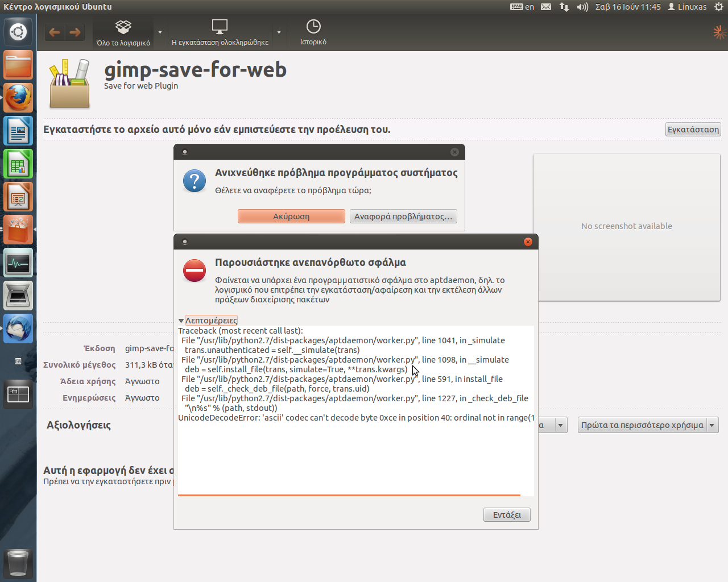
Task: Collapse the Λεπτομέρειες details expander
Action: tap(208, 321)
